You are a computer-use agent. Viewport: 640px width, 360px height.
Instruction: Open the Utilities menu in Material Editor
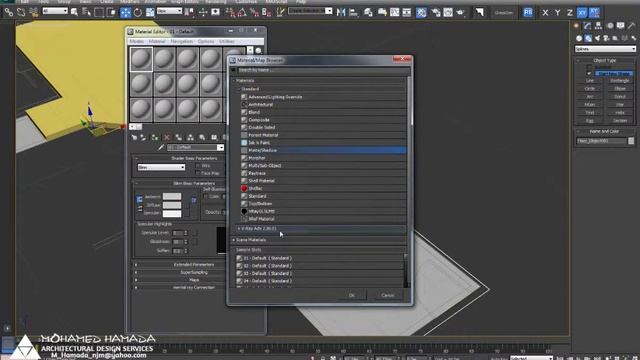[227, 41]
